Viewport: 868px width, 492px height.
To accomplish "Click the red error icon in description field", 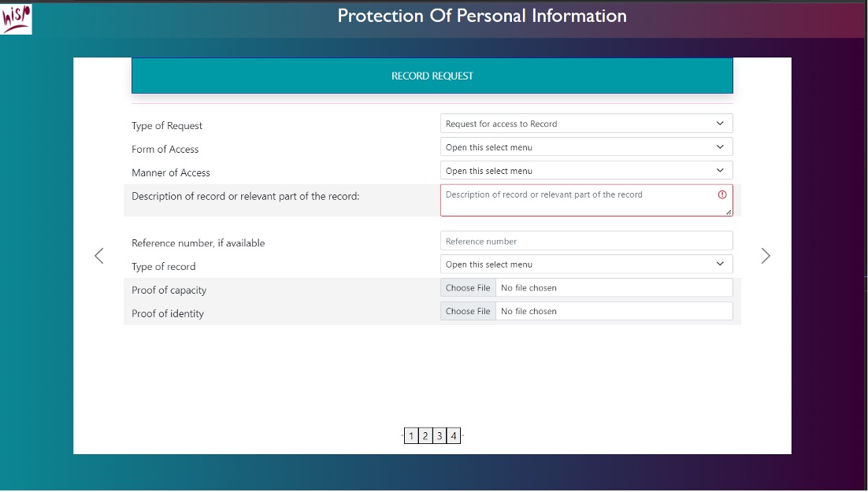I will pyautogui.click(x=721, y=194).
